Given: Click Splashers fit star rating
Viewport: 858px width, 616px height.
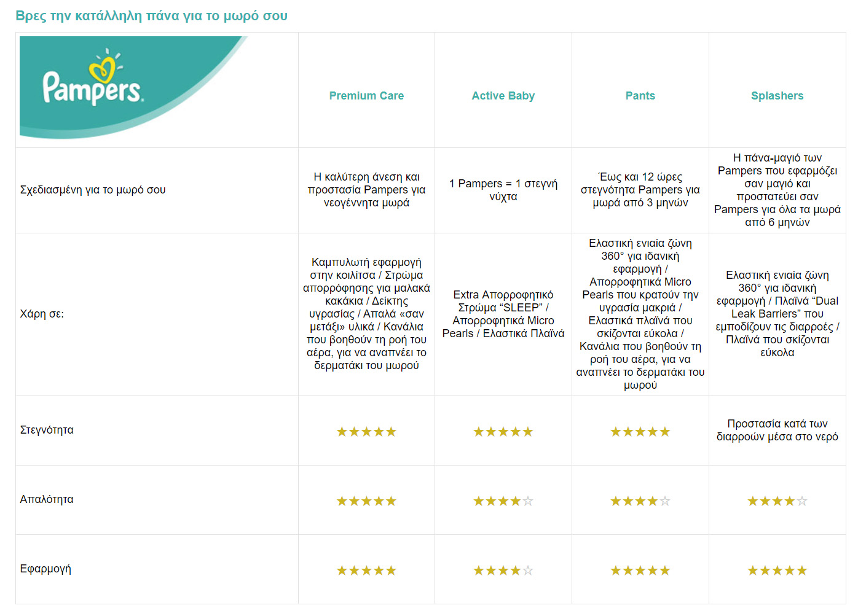Looking at the screenshot, I should [x=777, y=571].
